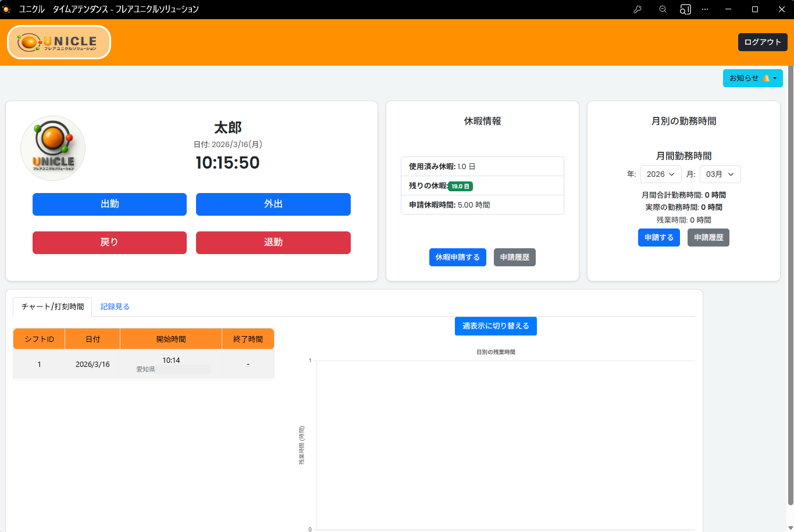Switch to the 記録見る tab
The image size is (794, 532).
pos(115,306)
